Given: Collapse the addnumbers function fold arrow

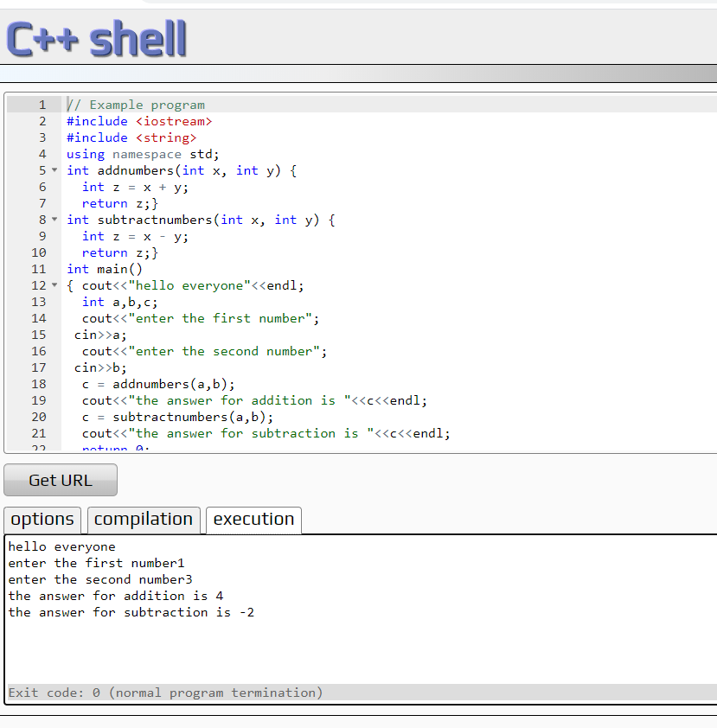Looking at the screenshot, I should (53, 170).
